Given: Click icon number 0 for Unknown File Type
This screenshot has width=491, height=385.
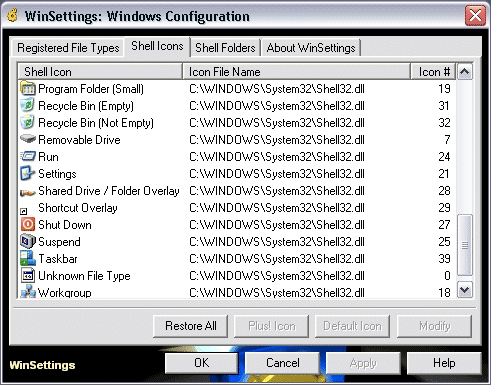Looking at the screenshot, I should [x=447, y=276].
